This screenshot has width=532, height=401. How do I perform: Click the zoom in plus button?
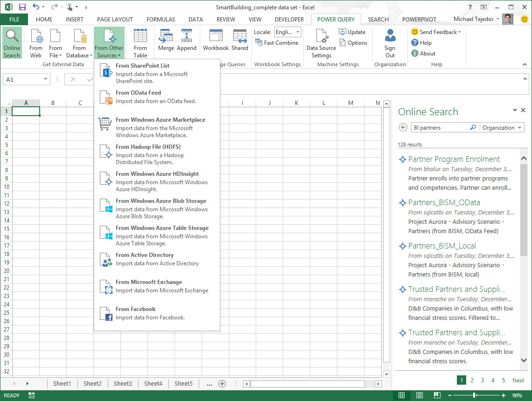[504, 395]
